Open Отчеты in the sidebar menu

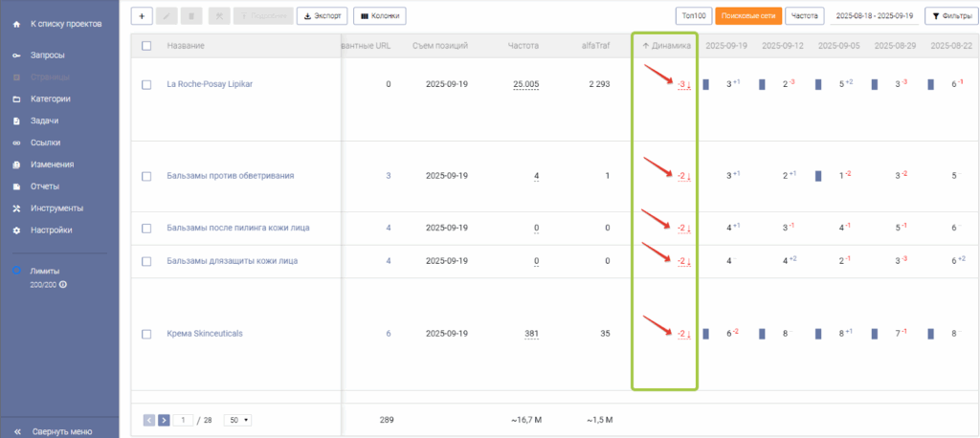[x=45, y=186]
